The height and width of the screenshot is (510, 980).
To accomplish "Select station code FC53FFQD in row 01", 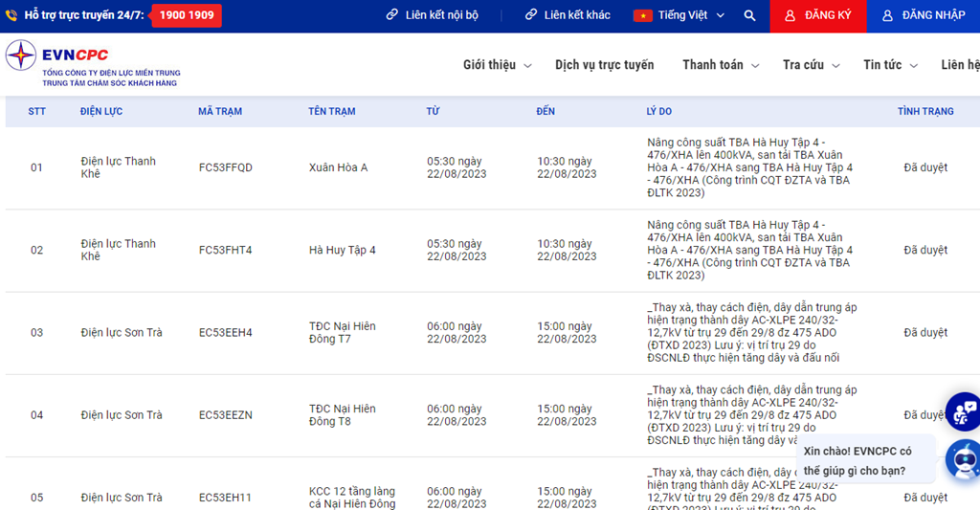I will 226,168.
